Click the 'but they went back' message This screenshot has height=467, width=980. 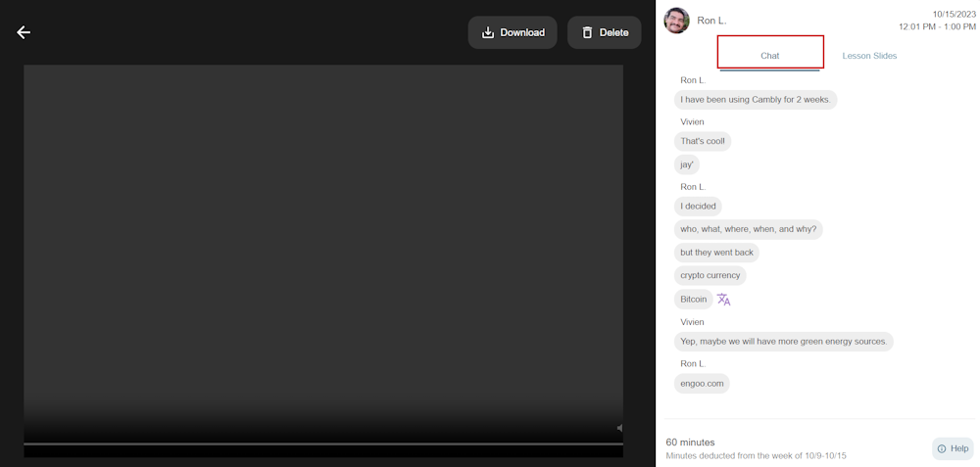pyautogui.click(x=717, y=253)
